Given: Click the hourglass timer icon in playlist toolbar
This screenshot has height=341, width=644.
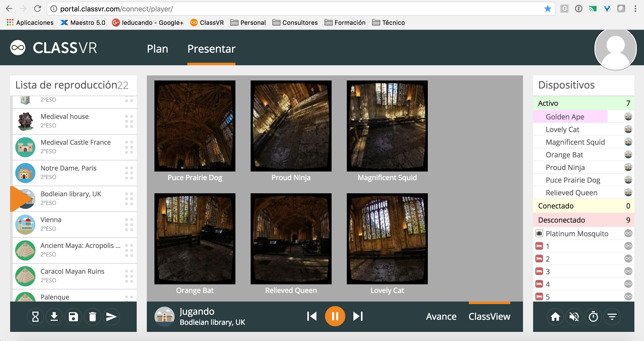Looking at the screenshot, I should [x=35, y=317].
